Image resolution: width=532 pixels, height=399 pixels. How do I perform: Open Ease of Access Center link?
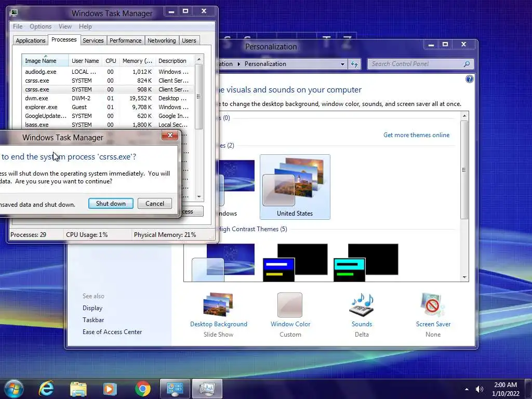(x=112, y=331)
